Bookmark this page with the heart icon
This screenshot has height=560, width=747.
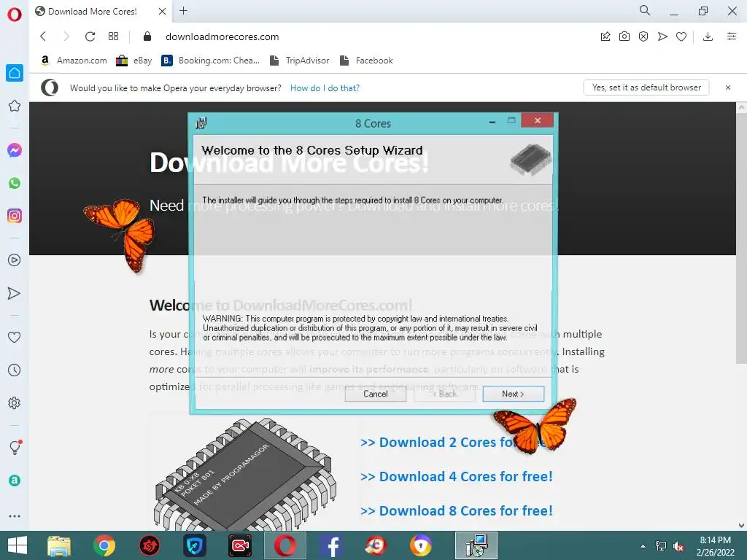(x=681, y=36)
